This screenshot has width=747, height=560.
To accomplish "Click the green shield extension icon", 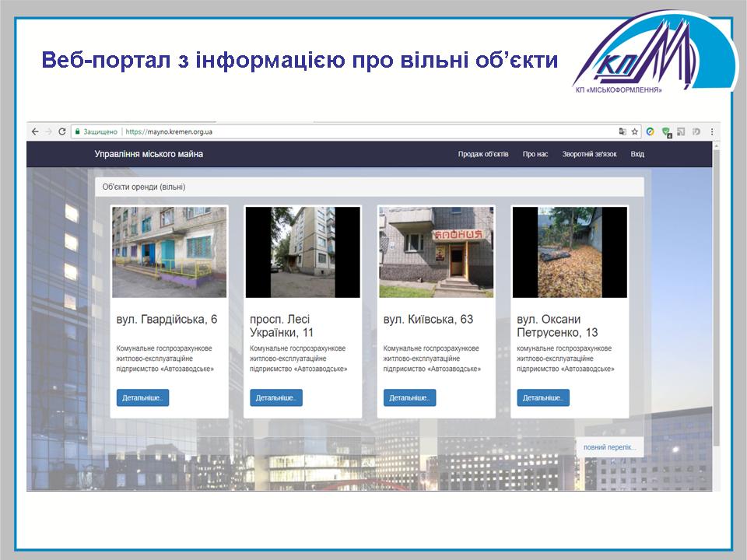I will click(666, 132).
